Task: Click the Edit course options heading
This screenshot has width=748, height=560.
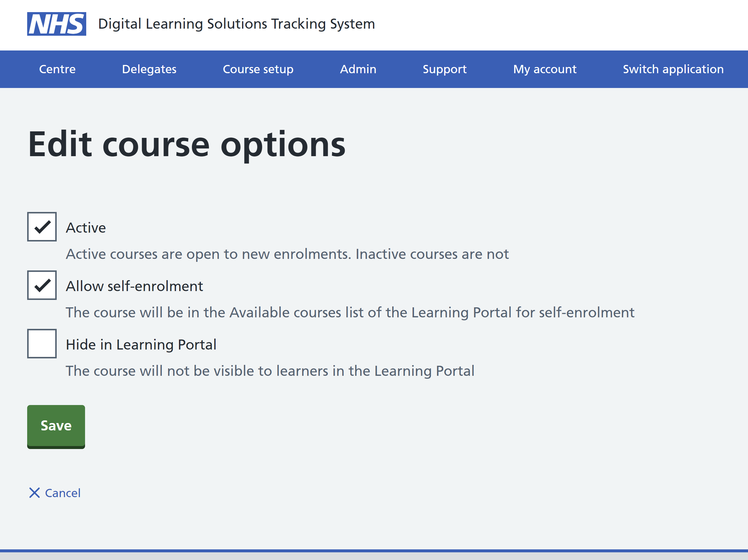Action: (x=187, y=145)
